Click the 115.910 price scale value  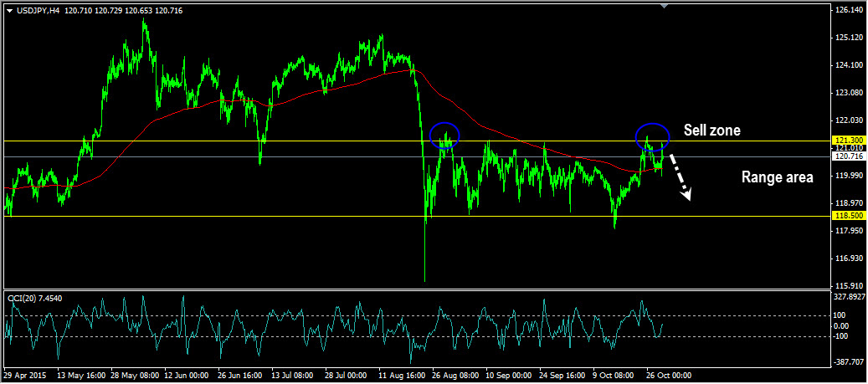[x=850, y=285]
